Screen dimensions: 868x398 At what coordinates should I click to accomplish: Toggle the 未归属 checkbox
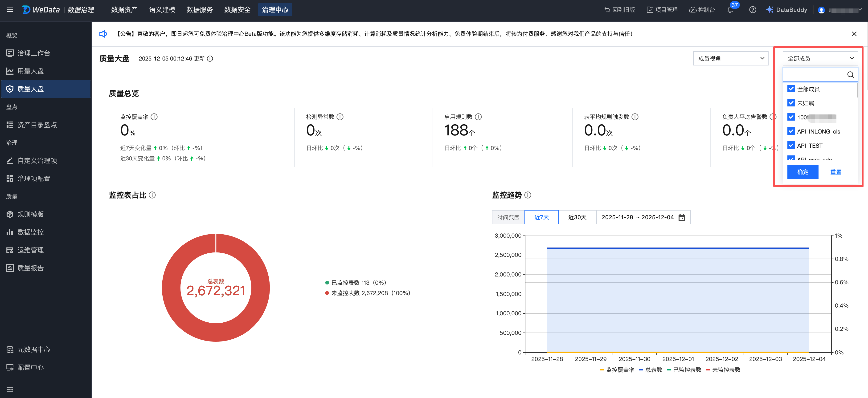791,103
